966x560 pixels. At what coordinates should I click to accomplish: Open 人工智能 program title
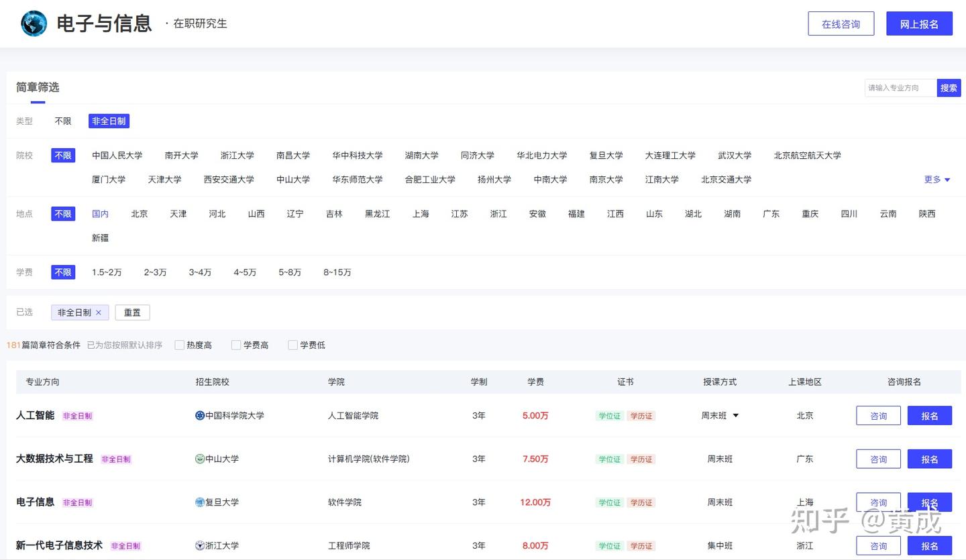[x=35, y=416]
